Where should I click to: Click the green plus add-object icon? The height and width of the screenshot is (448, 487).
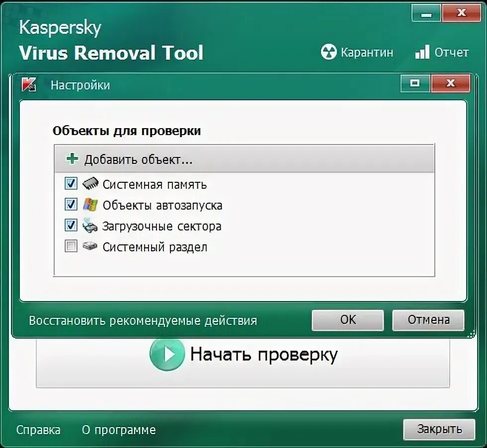(x=72, y=159)
